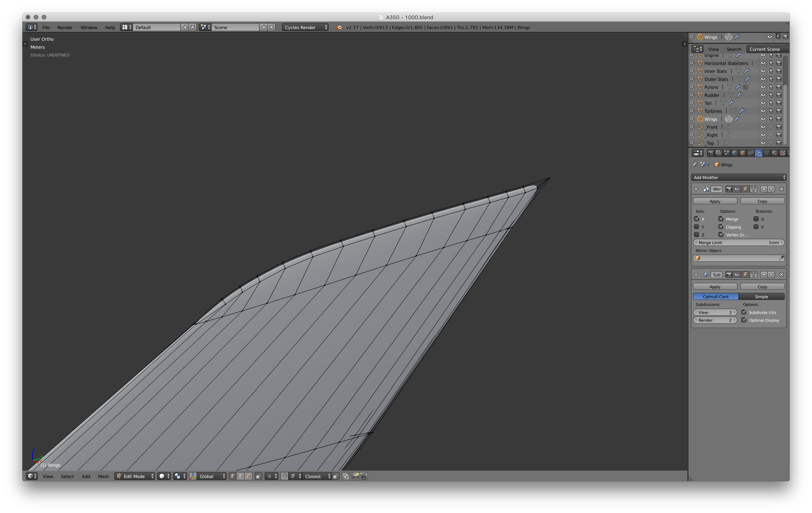This screenshot has height=513, width=812.
Task: Toggle selectability arrow for Pylons row
Action: [x=771, y=87]
